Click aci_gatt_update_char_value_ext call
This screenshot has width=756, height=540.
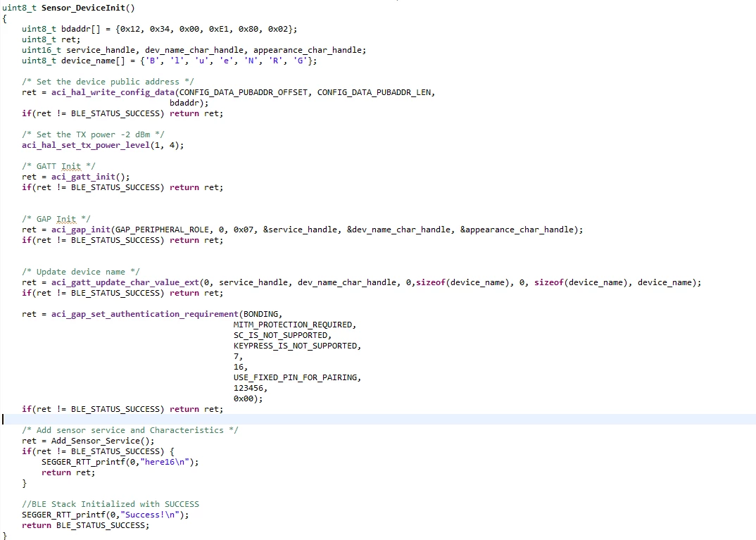(x=125, y=282)
